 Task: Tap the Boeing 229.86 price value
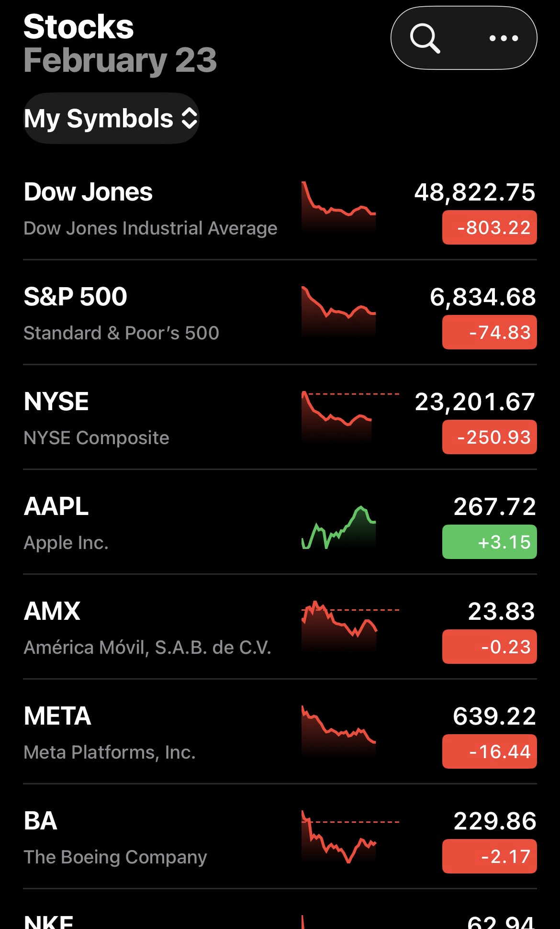[495, 821]
